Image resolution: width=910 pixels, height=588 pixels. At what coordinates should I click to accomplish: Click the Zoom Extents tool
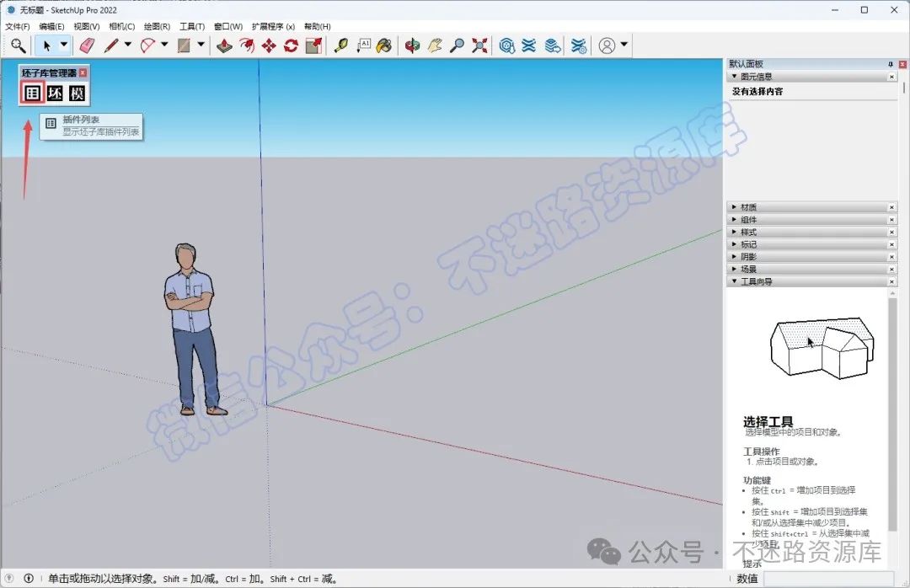pos(479,45)
